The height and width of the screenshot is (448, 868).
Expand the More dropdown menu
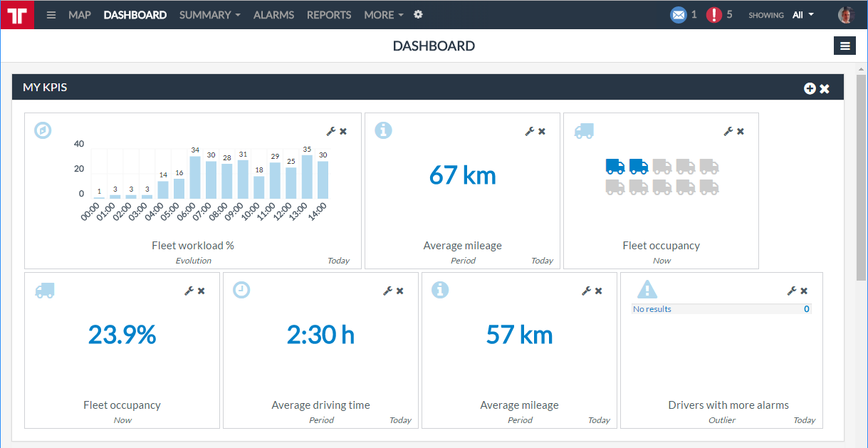[x=383, y=15]
